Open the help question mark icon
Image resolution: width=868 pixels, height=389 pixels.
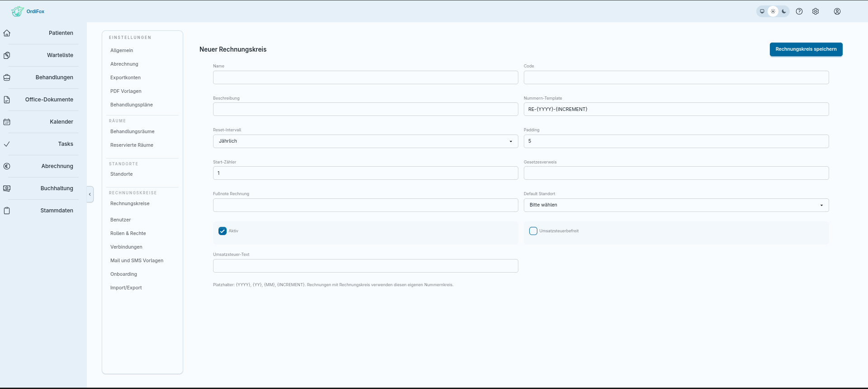[x=799, y=11]
